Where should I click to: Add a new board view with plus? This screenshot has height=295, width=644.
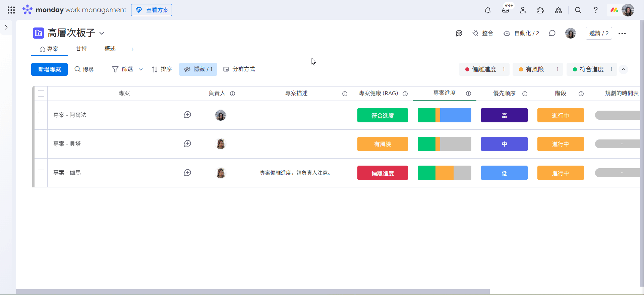pyautogui.click(x=132, y=49)
